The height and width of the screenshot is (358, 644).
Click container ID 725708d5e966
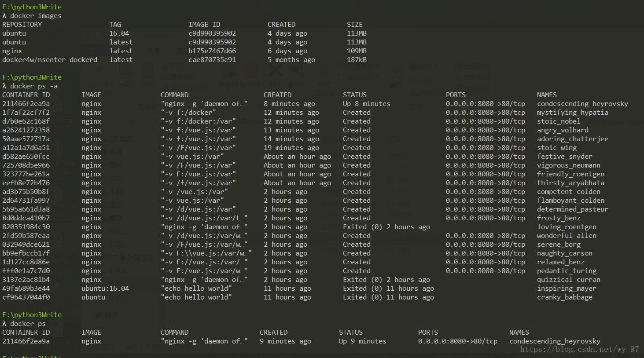click(x=26, y=165)
